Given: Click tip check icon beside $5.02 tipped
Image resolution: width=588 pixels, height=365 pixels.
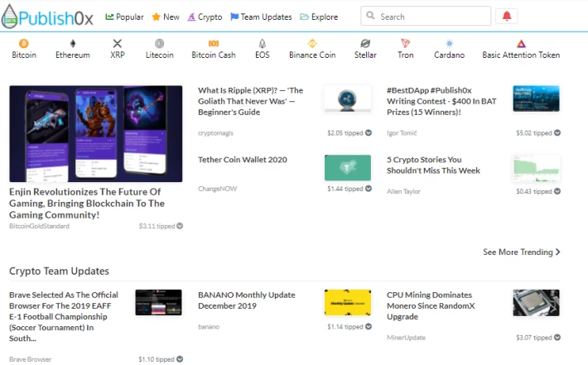Looking at the screenshot, I should pyautogui.click(x=557, y=132).
